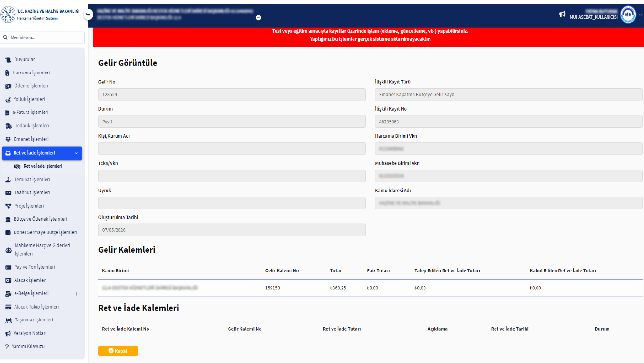Click the Bütçe ve Ödenek İşlemleri bank icon
The image size is (644, 363).
(x=8, y=219)
